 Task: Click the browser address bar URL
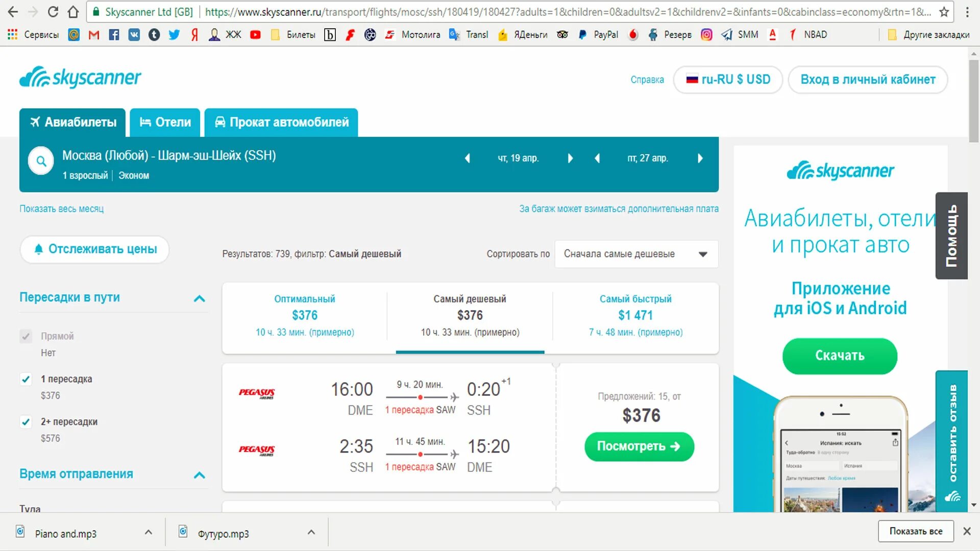(x=568, y=12)
